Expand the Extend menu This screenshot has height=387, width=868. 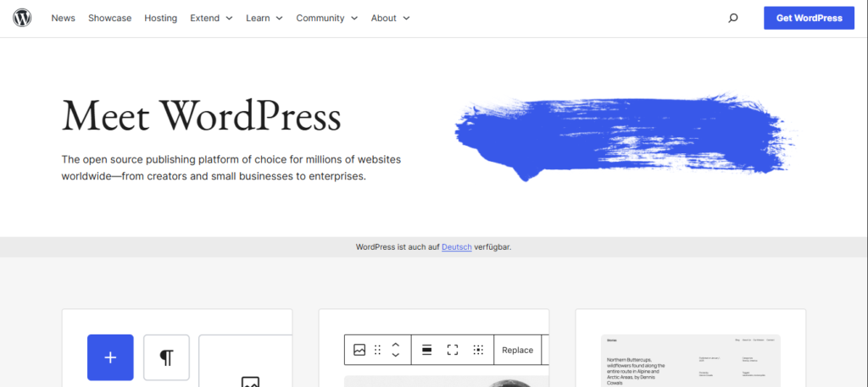point(211,19)
